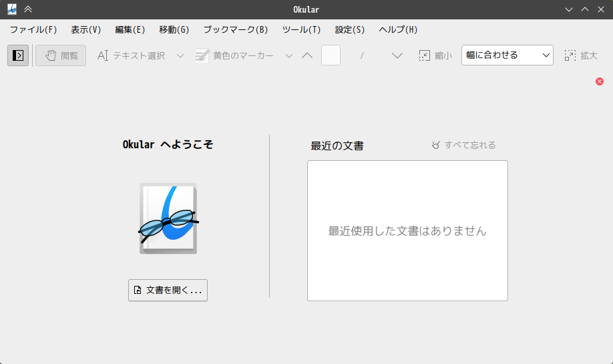613x364 pixels.
Task: Click the Okular へようこそ heading
Action: click(168, 145)
